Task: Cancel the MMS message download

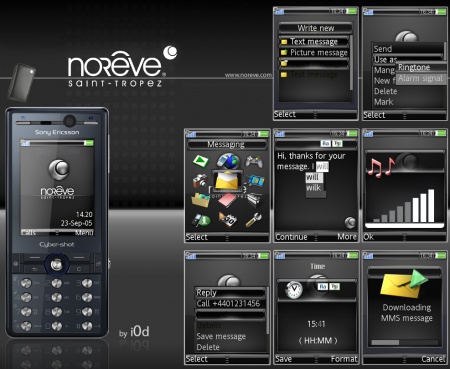Action: pyautogui.click(x=433, y=359)
